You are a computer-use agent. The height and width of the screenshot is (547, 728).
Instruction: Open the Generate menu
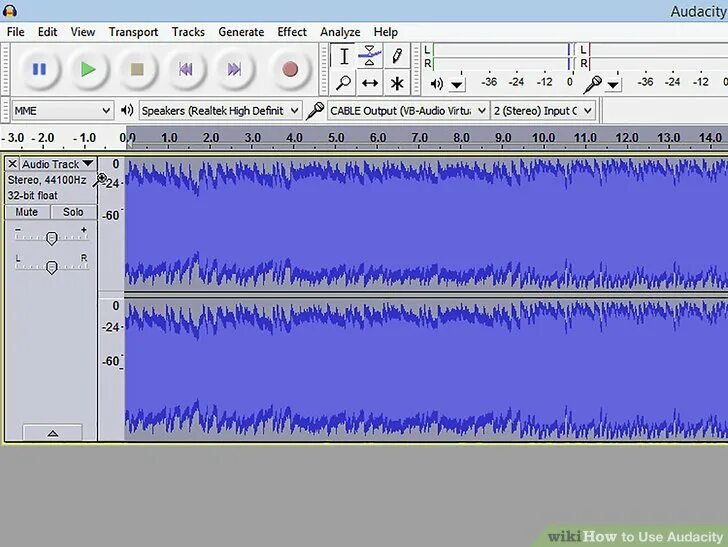point(241,32)
